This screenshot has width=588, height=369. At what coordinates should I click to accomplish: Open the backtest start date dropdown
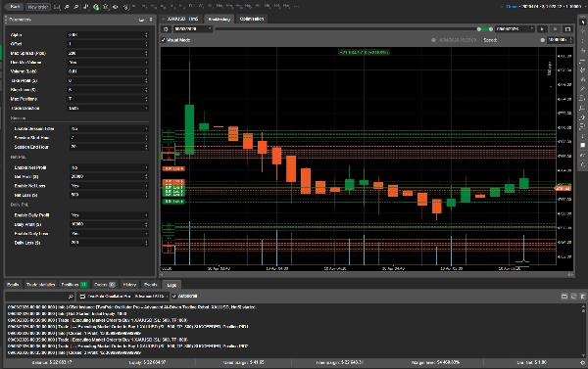pos(192,28)
